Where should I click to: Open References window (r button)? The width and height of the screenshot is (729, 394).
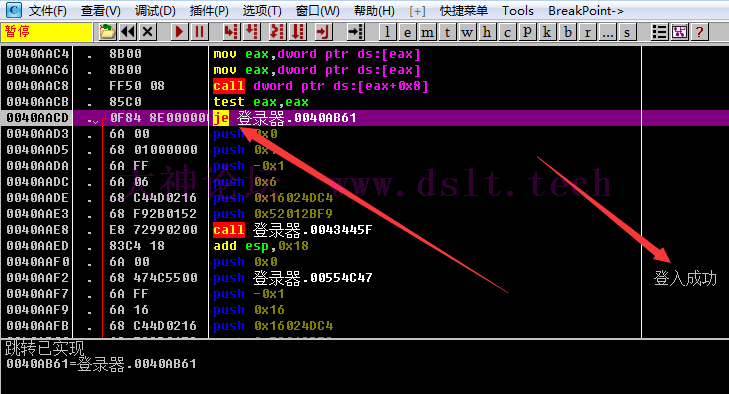click(588, 32)
